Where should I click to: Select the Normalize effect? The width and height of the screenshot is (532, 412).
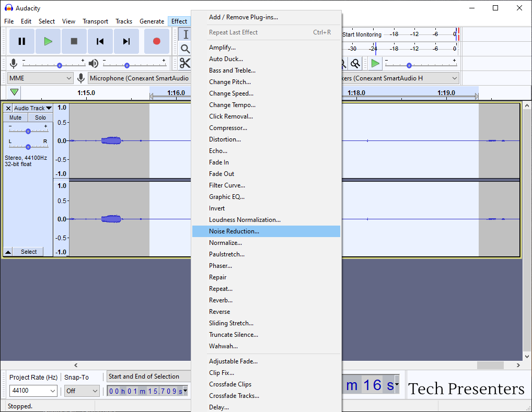[x=267, y=243]
